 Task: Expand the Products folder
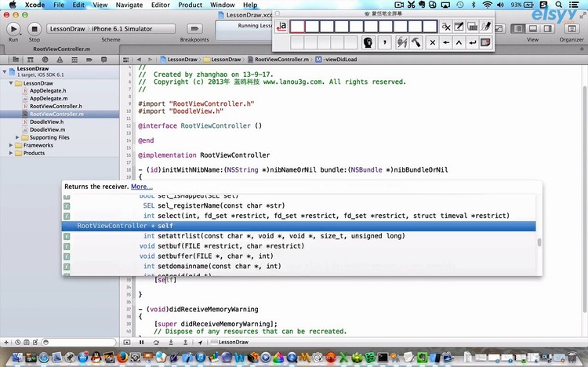coord(11,153)
